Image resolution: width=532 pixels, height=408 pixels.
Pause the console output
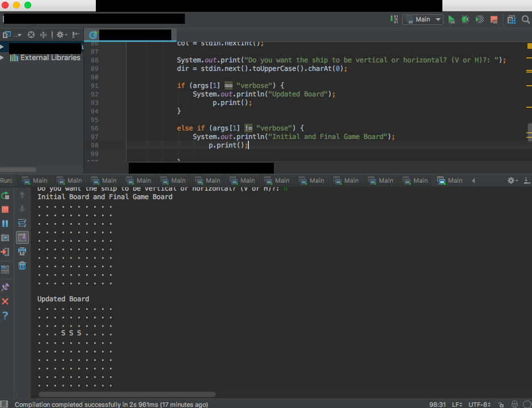point(5,223)
